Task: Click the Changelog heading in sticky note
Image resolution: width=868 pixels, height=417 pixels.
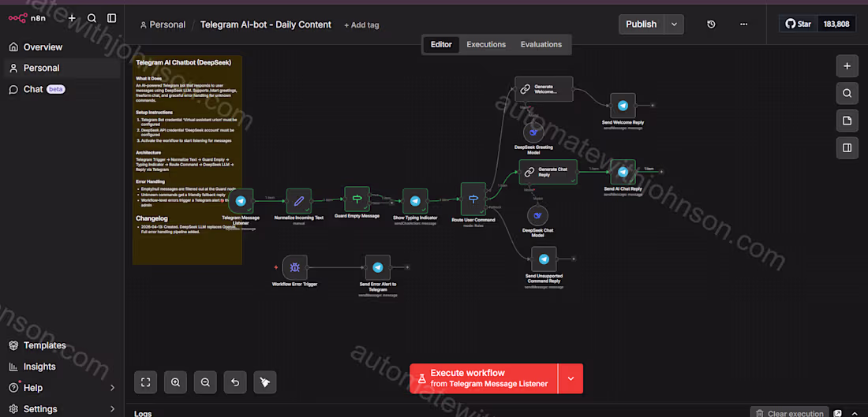Action: (152, 218)
